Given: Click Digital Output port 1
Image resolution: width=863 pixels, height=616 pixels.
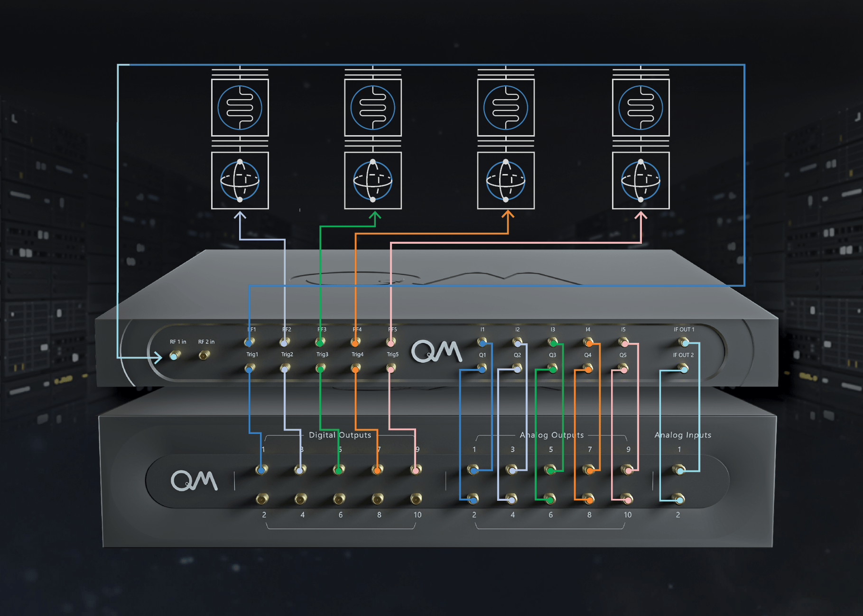Looking at the screenshot, I should pos(262,470).
